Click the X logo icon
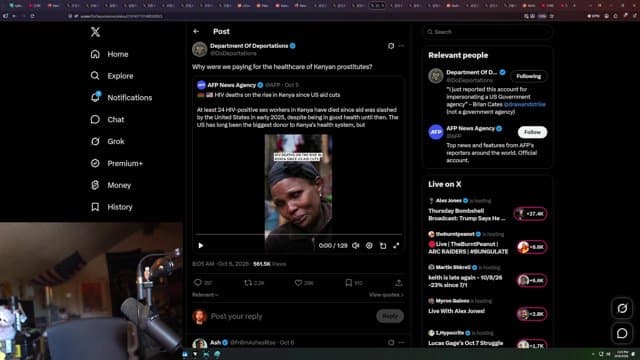 pyautogui.click(x=95, y=32)
